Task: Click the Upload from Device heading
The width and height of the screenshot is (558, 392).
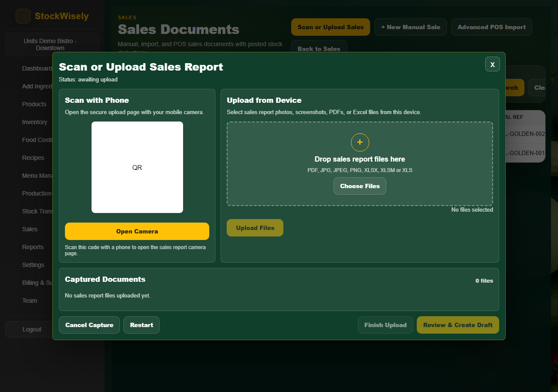Action: pyautogui.click(x=264, y=100)
